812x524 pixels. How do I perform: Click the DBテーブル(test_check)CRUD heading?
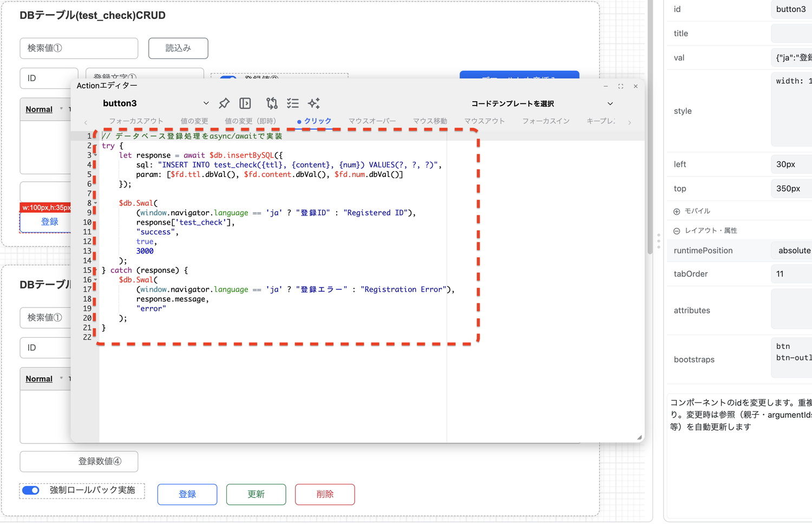pyautogui.click(x=93, y=15)
